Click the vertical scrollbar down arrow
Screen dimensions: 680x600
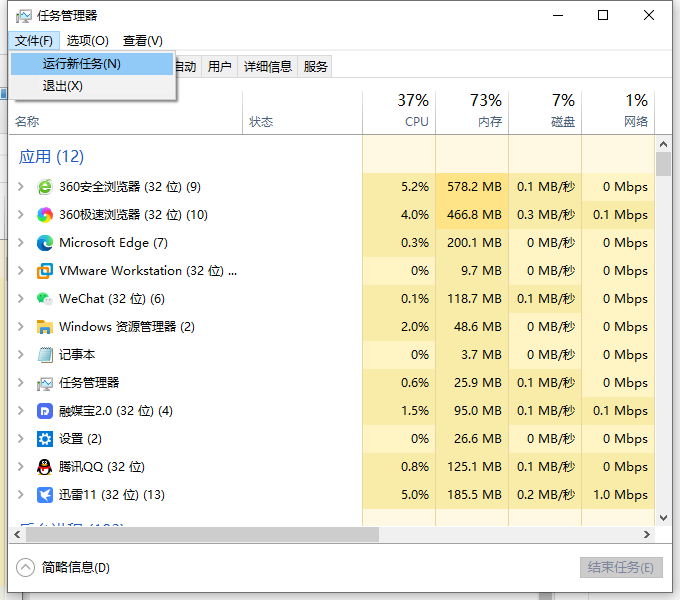pyautogui.click(x=663, y=517)
